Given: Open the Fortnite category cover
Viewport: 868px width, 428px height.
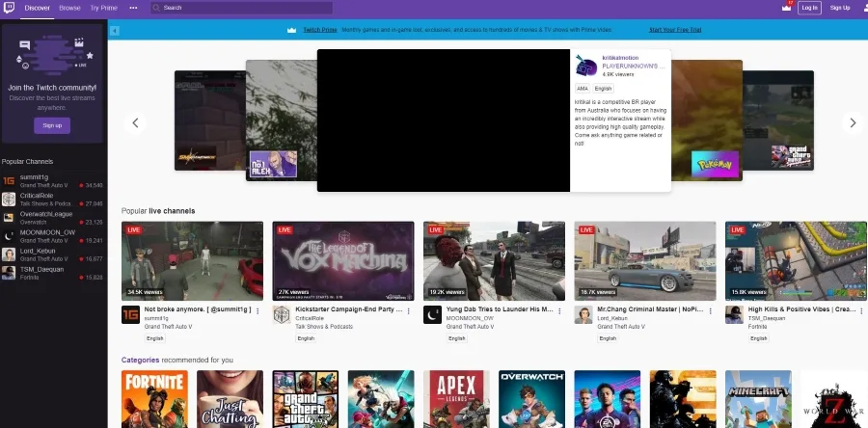Looking at the screenshot, I should click(154, 399).
